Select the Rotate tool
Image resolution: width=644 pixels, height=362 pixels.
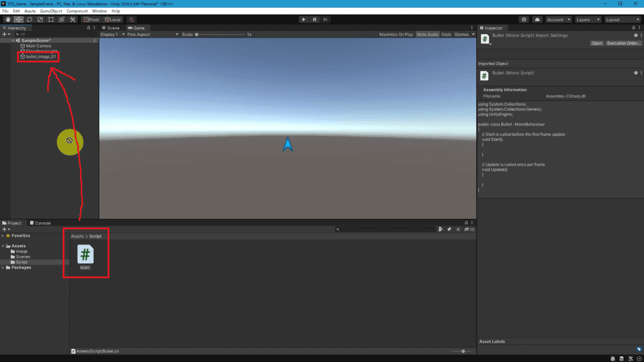29,19
